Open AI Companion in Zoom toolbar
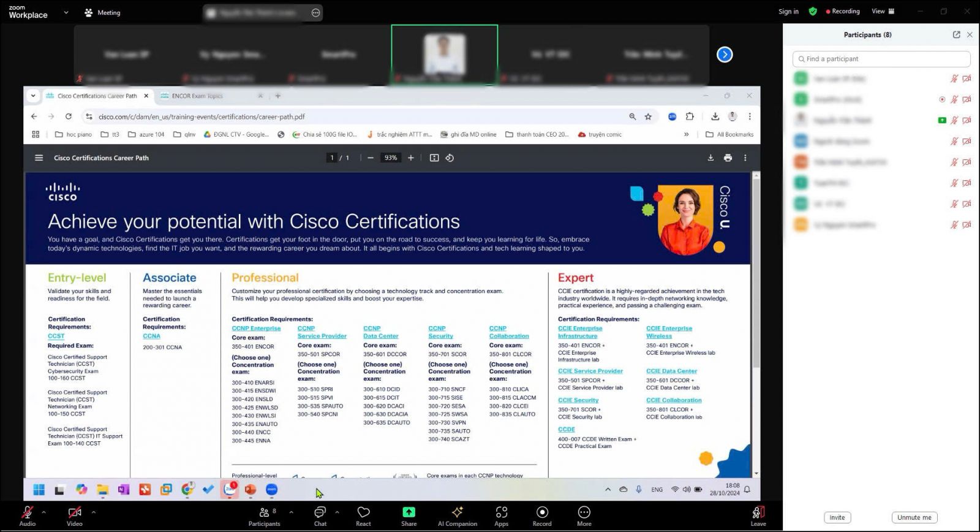Screen dimensions: 980x532 point(457,516)
